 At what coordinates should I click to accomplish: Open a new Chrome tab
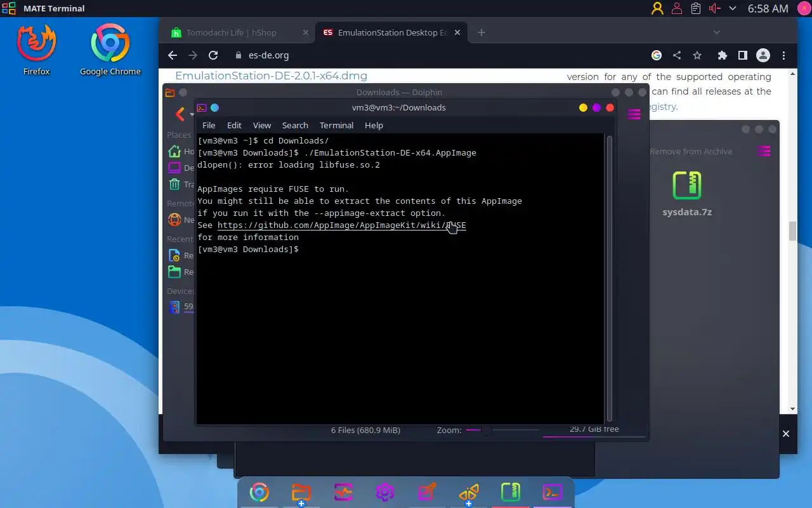click(481, 32)
